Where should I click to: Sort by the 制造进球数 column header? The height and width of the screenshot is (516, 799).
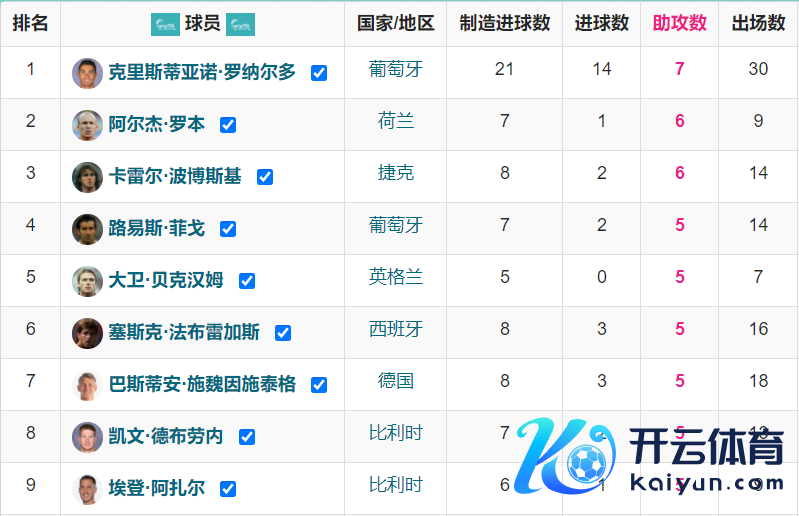(x=504, y=24)
